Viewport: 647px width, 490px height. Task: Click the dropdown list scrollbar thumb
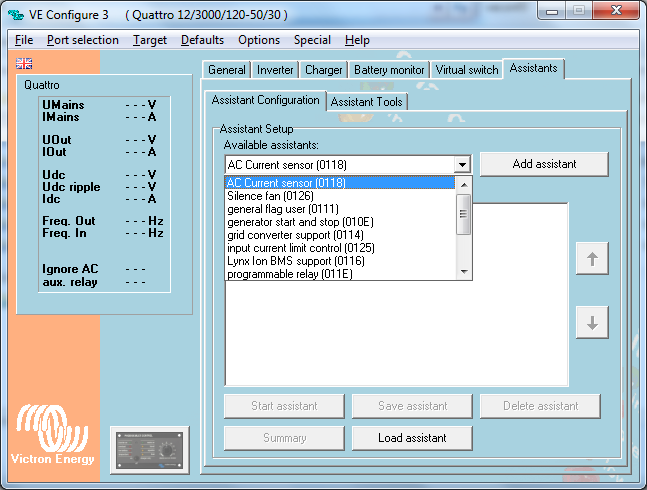464,214
